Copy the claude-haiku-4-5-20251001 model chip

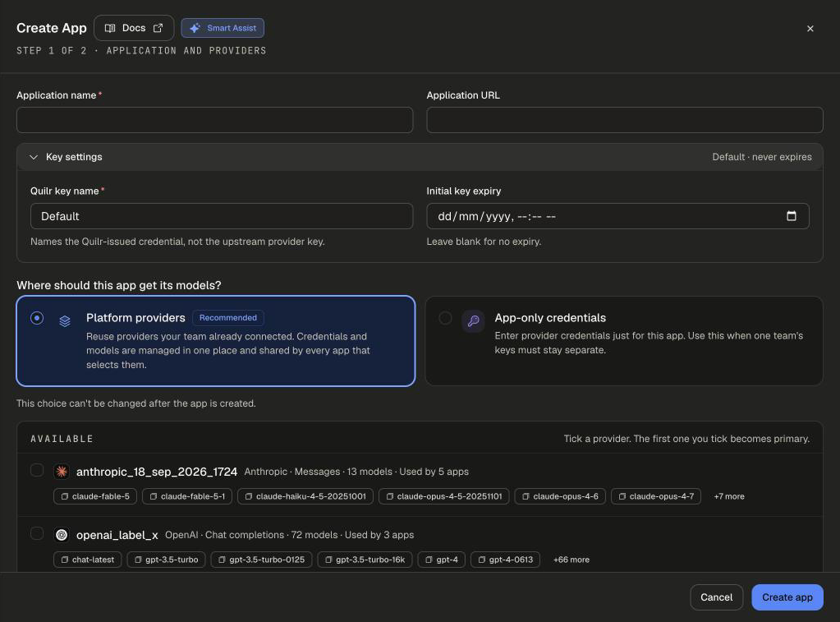click(305, 496)
